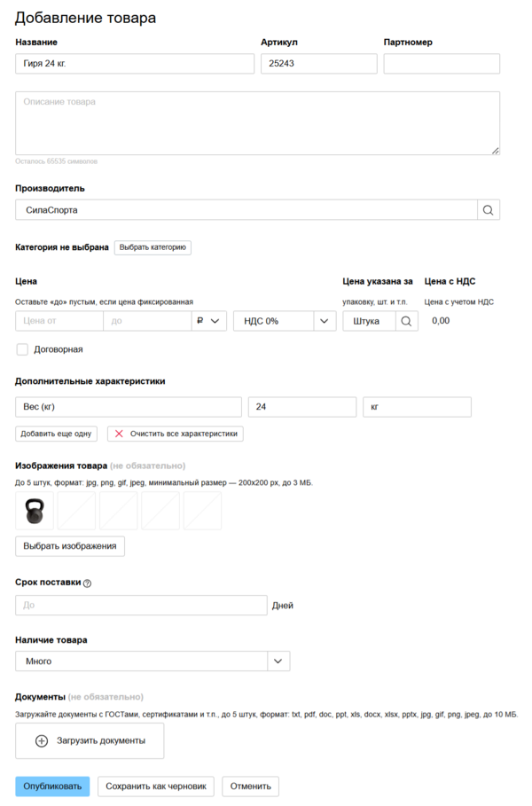
Task: Click Сохранить как черновик
Action: point(156,786)
